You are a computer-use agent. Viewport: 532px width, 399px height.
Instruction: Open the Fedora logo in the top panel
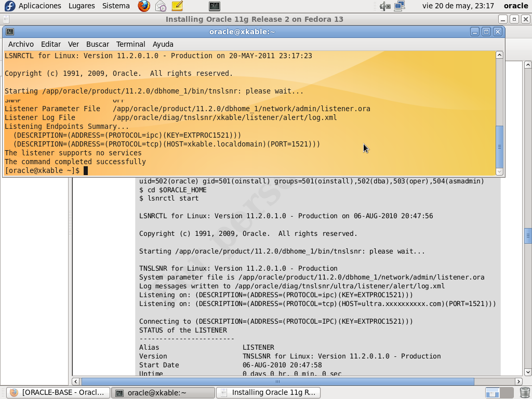[x=9, y=6]
